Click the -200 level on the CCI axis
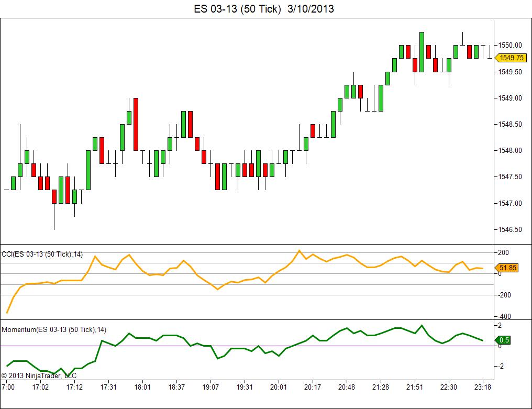Viewport: 532px width, 409px height. click(x=504, y=295)
